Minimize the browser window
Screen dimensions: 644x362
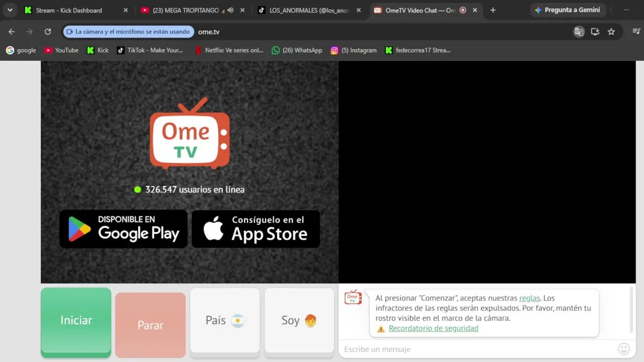click(626, 10)
